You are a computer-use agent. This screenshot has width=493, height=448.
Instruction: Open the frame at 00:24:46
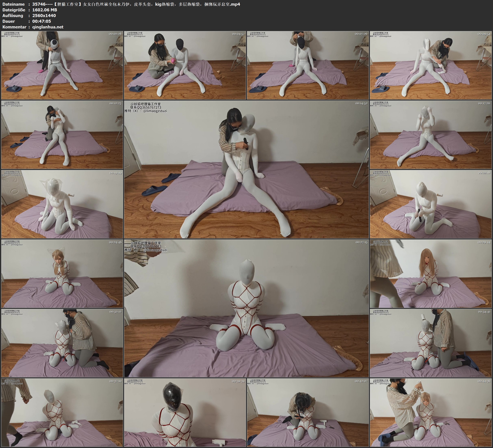click(62, 273)
